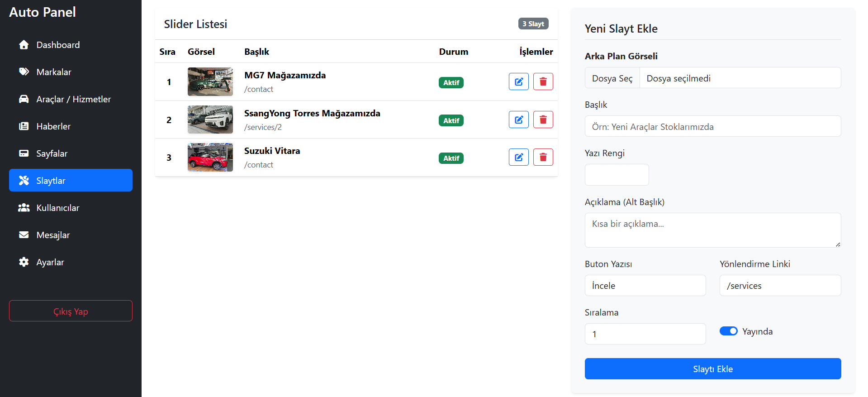Image resolution: width=868 pixels, height=397 pixels.
Task: Click the Ayarlar gear icon
Action: [x=24, y=262]
